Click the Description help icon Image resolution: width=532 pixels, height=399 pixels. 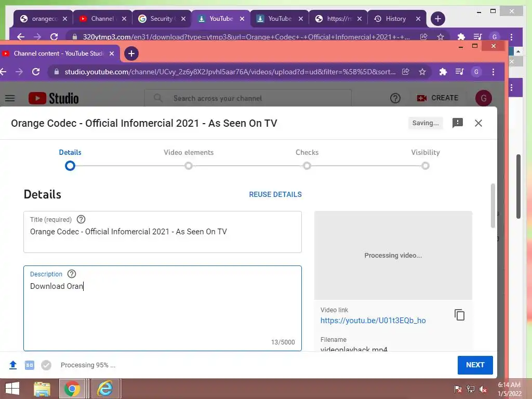72,274
